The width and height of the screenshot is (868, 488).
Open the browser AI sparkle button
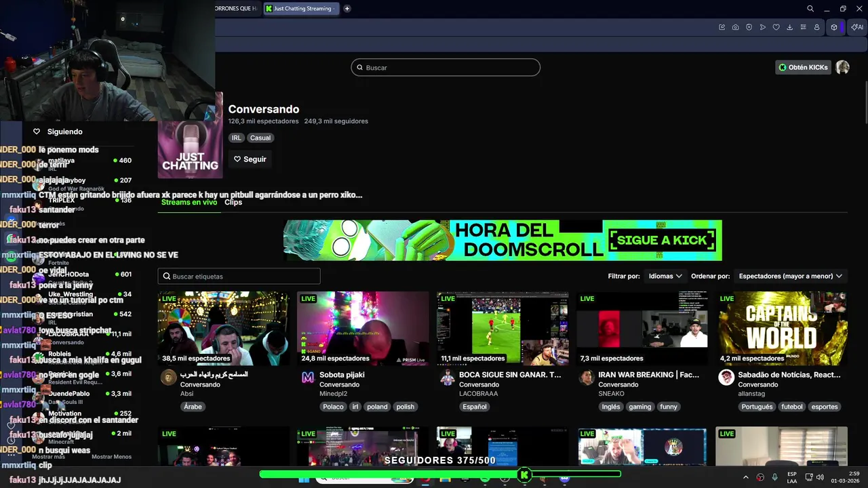[857, 27]
